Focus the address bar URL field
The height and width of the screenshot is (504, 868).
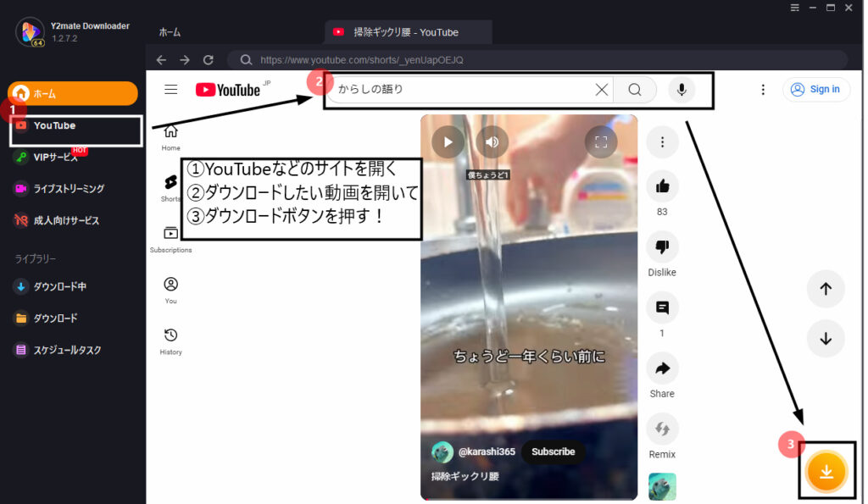tap(537, 60)
